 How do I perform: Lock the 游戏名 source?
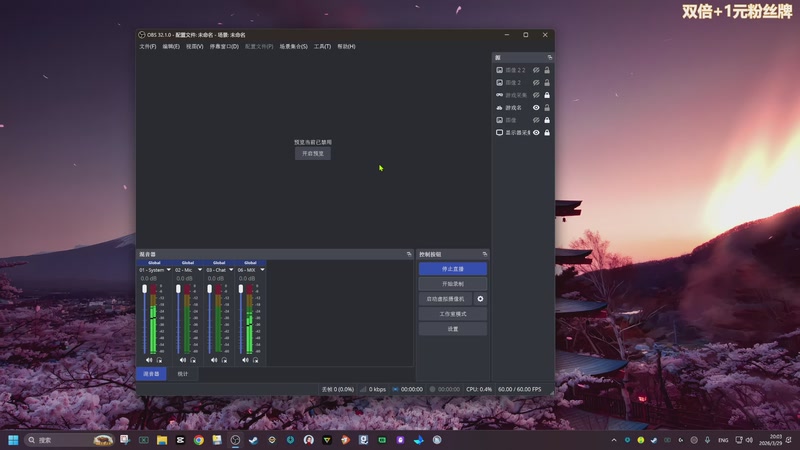pyautogui.click(x=547, y=108)
